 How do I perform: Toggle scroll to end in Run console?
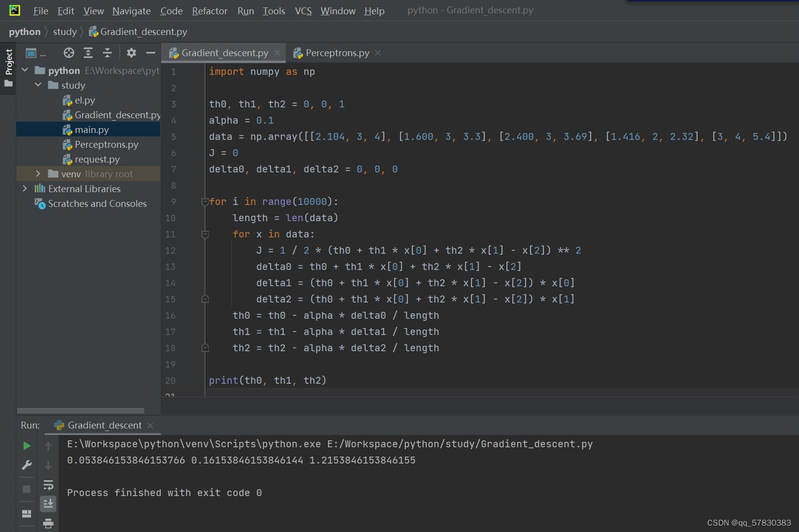pos(48,503)
